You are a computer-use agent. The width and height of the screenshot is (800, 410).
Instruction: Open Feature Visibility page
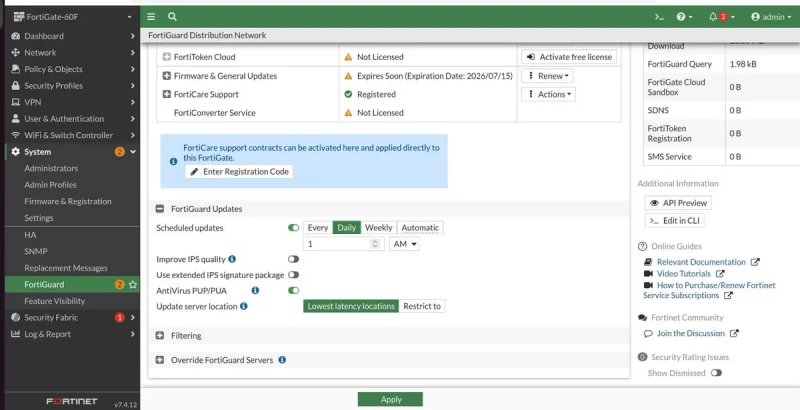tap(55, 301)
